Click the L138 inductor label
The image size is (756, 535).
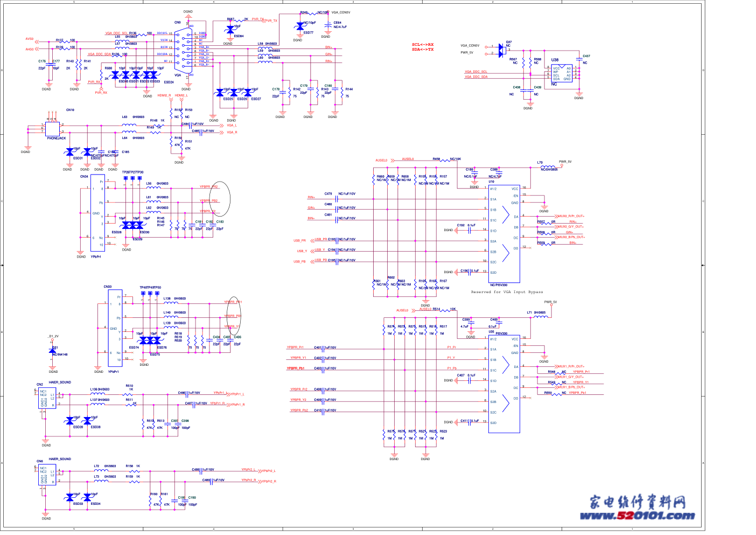pos(167,298)
